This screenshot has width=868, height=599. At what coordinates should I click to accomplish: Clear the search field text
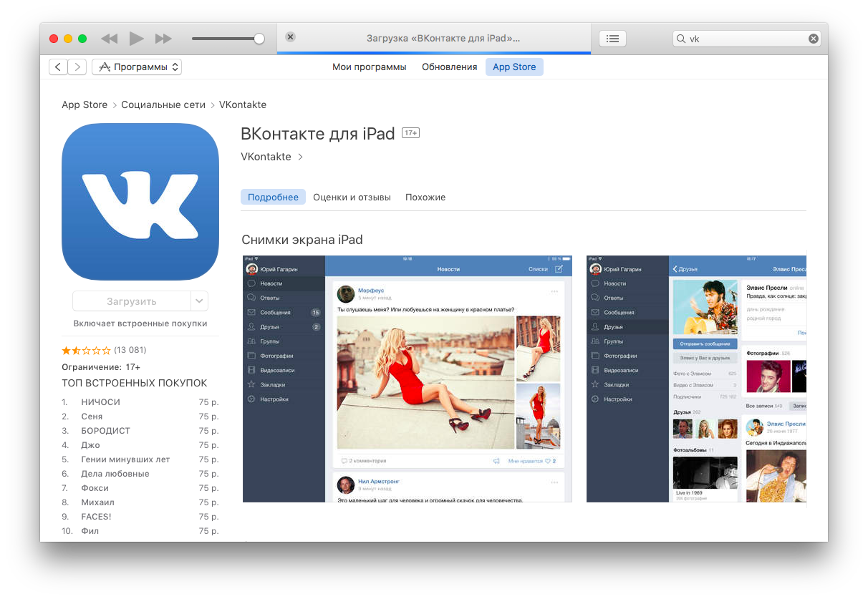tap(814, 39)
